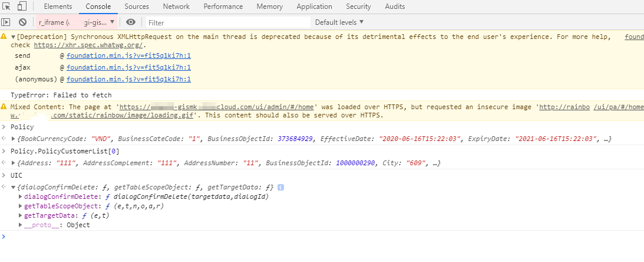Switch to the Elements tab
644x262 pixels.
58,6
